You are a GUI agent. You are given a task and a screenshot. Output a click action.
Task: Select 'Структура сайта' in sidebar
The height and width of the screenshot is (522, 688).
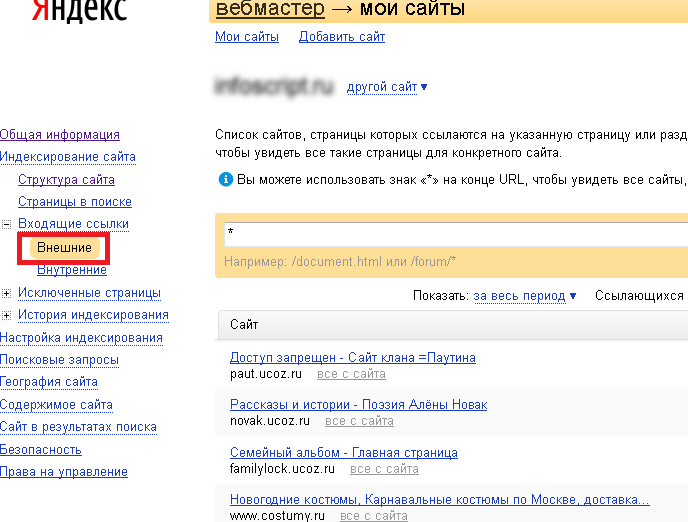coord(66,180)
